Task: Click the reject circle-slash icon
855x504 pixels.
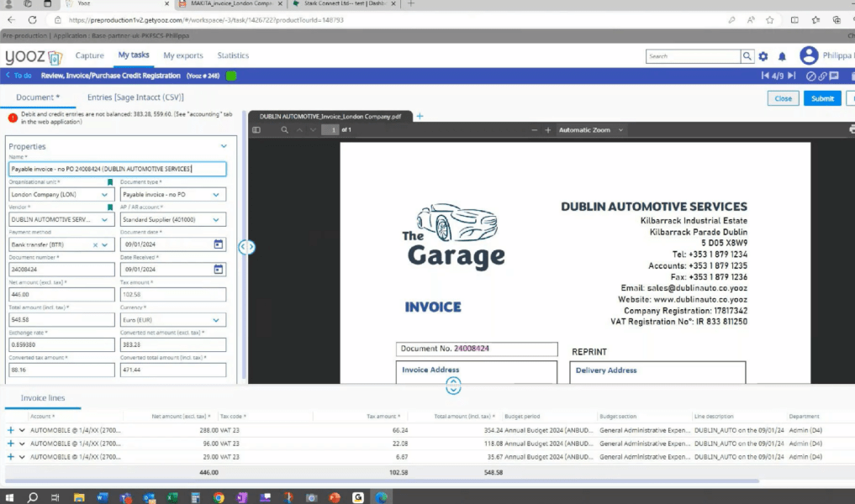Action: 810,76
